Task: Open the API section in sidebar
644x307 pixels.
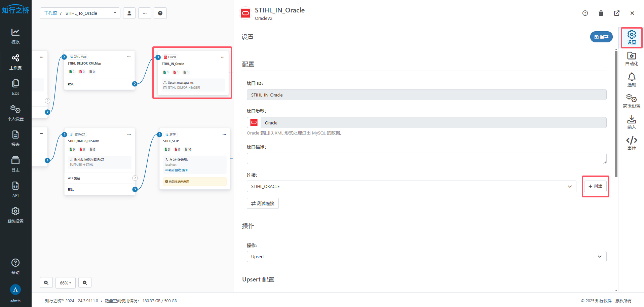Action: click(15, 190)
